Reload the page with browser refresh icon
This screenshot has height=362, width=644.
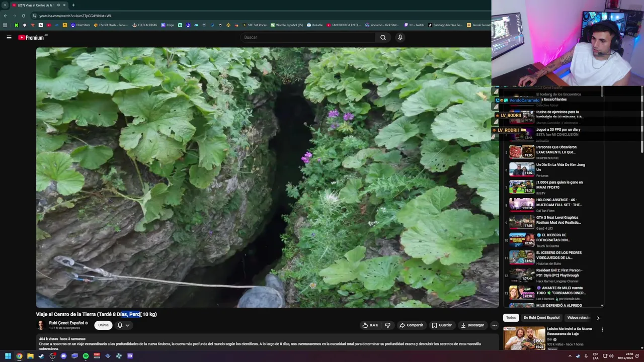[x=23, y=16]
